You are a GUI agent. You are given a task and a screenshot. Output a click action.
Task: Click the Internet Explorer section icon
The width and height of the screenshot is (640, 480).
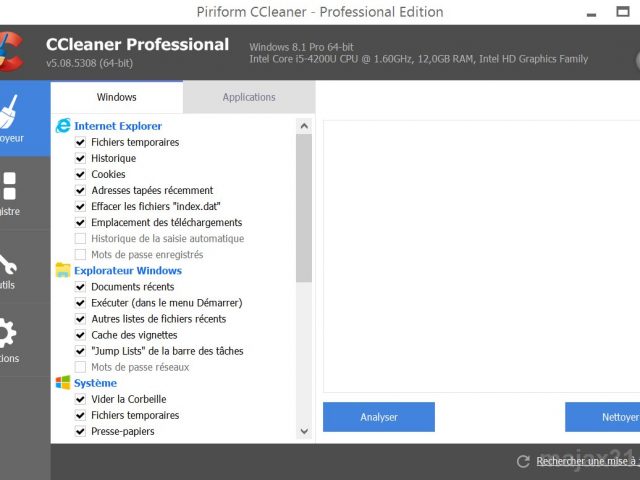63,126
